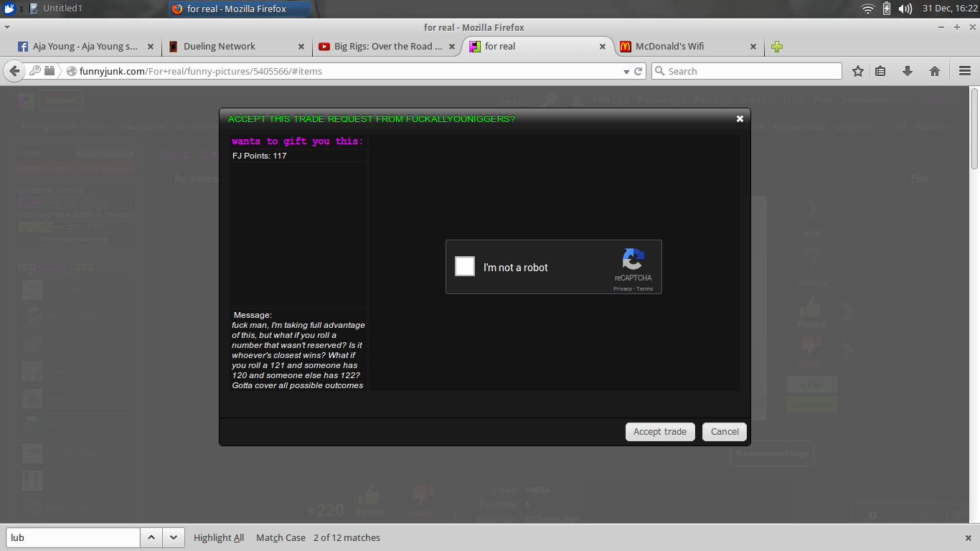This screenshot has height=551, width=980.
Task: Open the Downloads arrow icon
Action: [x=908, y=71]
